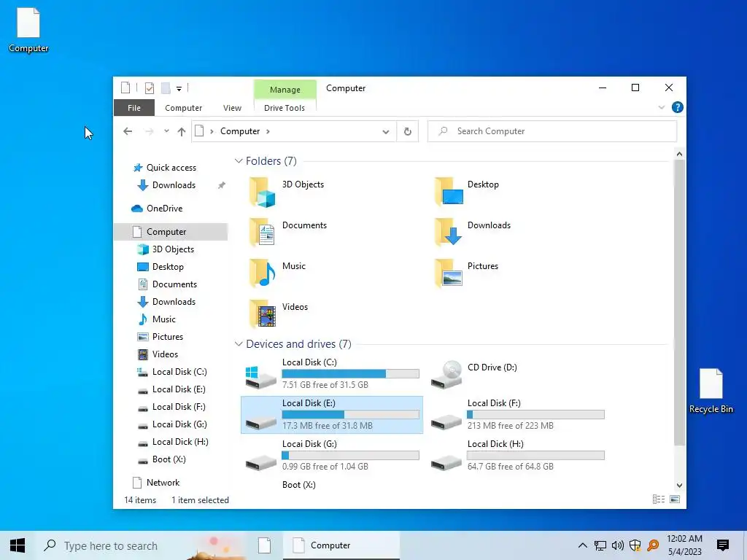Open the File menu
Image resolution: width=747 pixels, height=560 pixels.
pos(134,108)
